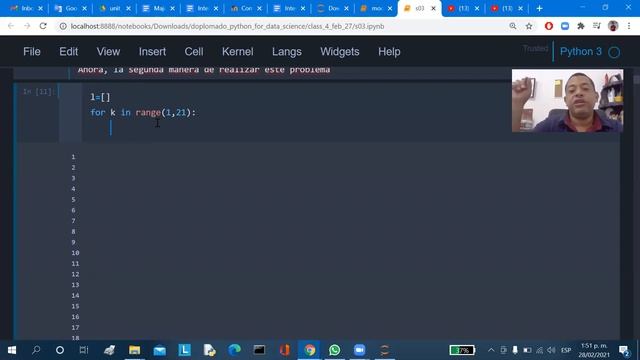Click the kernel idle circle indicator
This screenshot has width=640, height=360.
[614, 52]
